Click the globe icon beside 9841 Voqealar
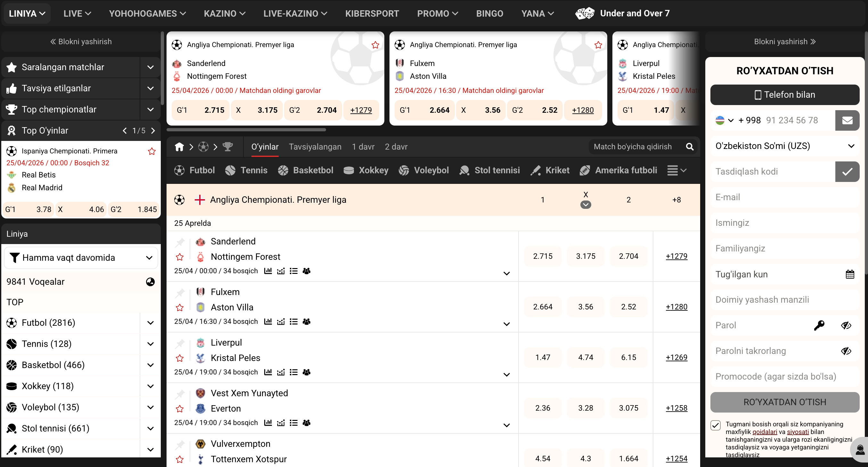The width and height of the screenshot is (868, 467). tap(150, 282)
